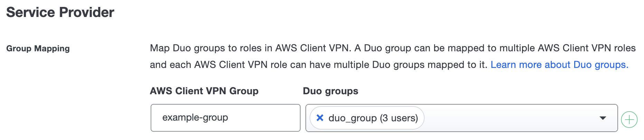Click the (3 users) text in the chip
The width and height of the screenshot is (644, 140).
(399, 118)
